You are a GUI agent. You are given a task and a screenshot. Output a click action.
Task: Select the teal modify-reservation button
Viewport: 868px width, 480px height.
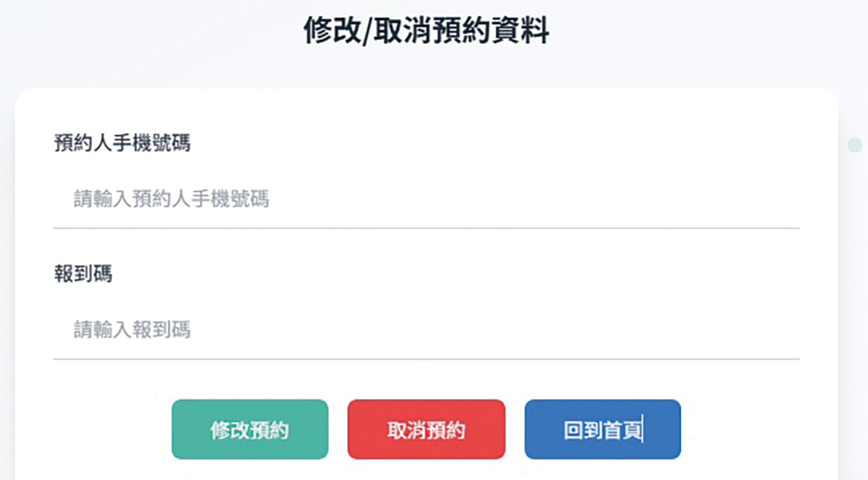[250, 429]
